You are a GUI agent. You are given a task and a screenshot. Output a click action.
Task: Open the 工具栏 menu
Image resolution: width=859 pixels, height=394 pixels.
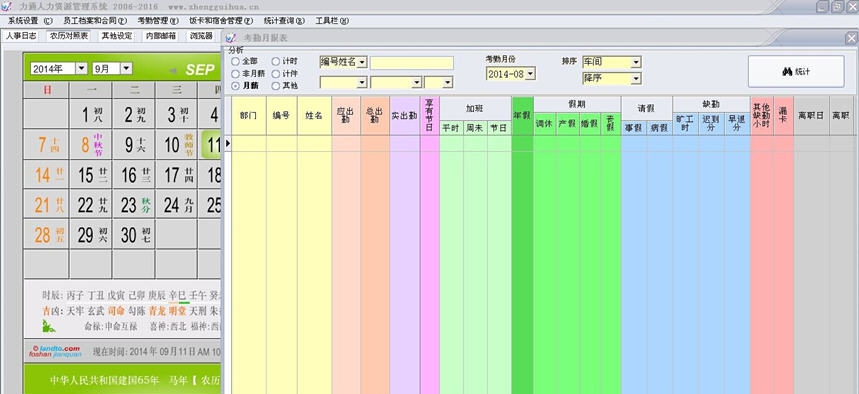(x=331, y=21)
